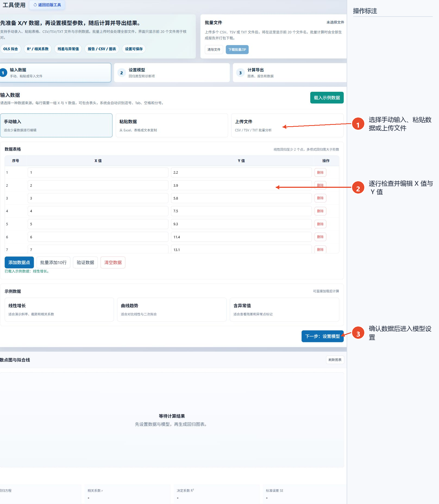Select the 设置可保存 tag
This screenshot has height=504, width=439.
(134, 49)
